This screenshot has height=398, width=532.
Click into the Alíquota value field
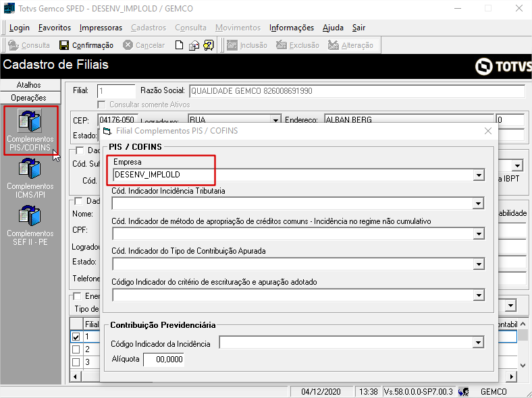point(164,360)
